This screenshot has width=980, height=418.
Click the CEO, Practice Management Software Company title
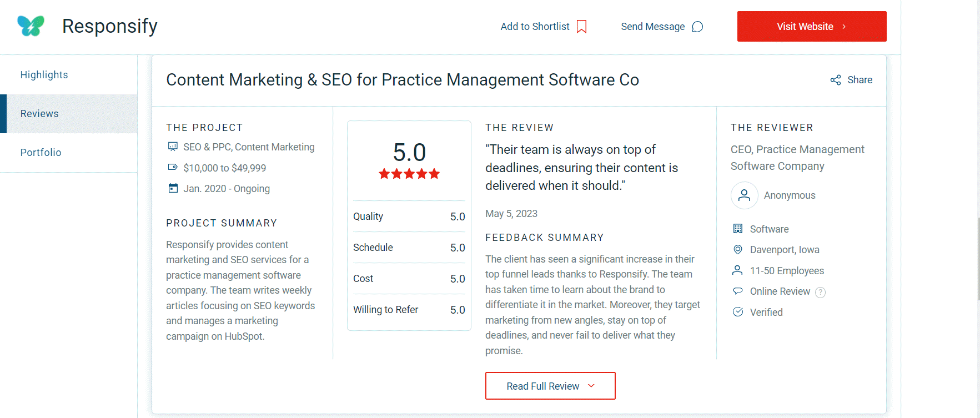pyautogui.click(x=797, y=158)
